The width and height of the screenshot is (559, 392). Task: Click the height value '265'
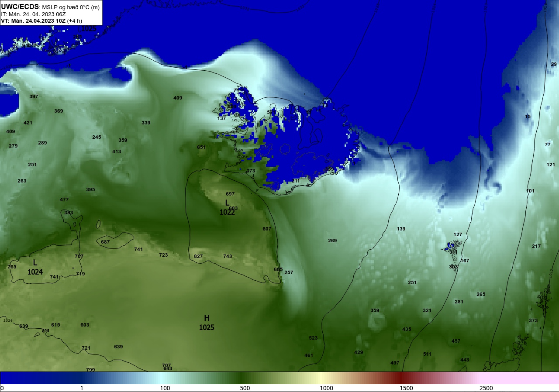click(x=481, y=294)
